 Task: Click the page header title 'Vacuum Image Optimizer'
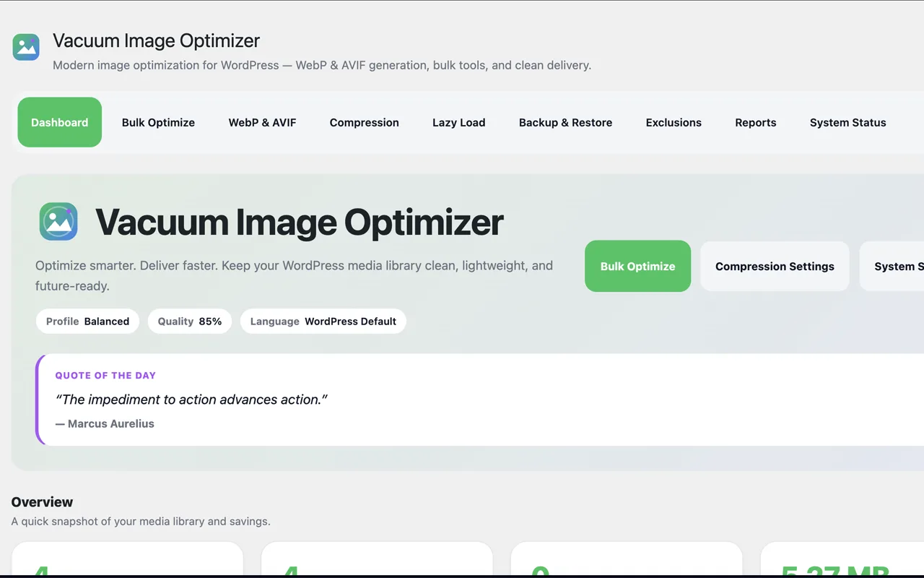pos(156,41)
